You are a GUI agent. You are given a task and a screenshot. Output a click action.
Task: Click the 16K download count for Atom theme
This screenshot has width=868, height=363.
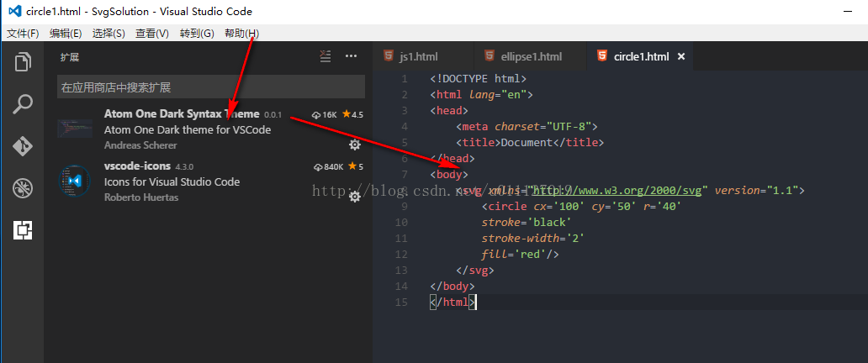[x=325, y=114]
